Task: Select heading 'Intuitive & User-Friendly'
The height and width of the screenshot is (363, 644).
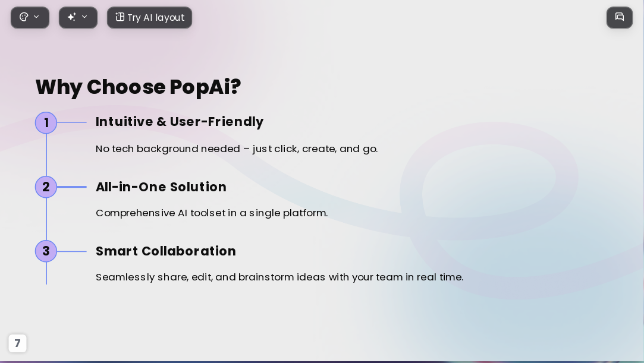Action: tap(180, 122)
